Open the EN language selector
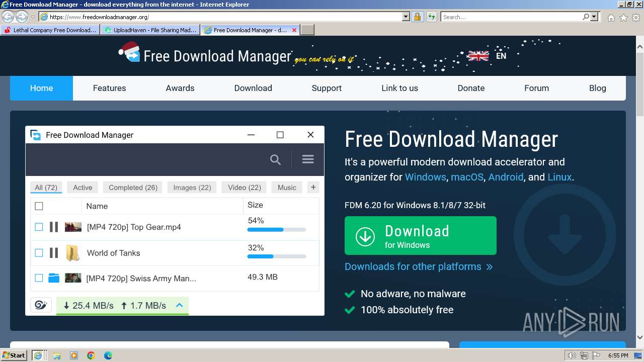644x362 pixels. 501,56
